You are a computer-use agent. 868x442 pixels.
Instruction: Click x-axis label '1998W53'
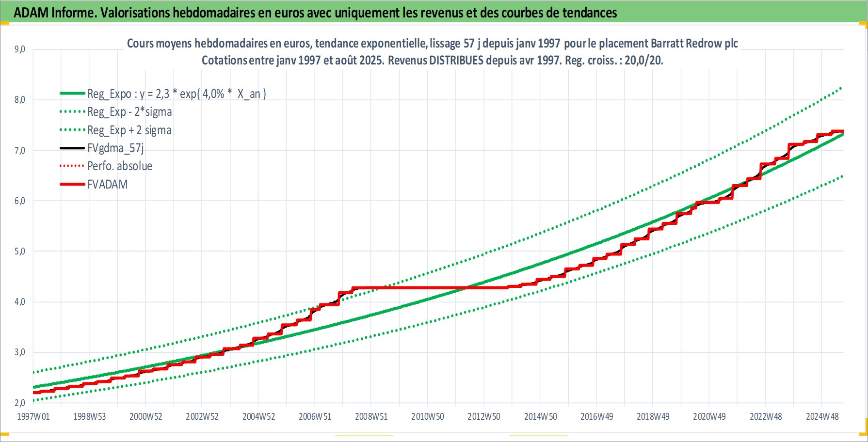(x=90, y=416)
